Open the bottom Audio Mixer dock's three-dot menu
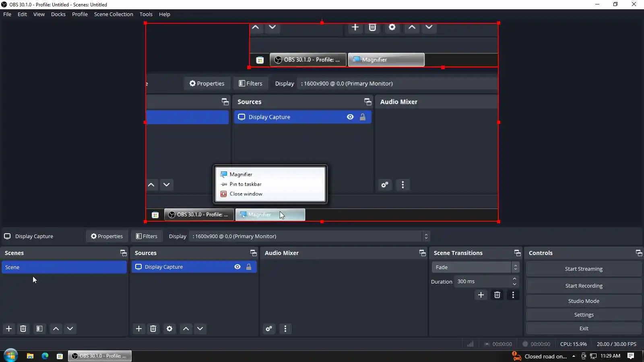Image resolution: width=644 pixels, height=362 pixels. [285, 329]
